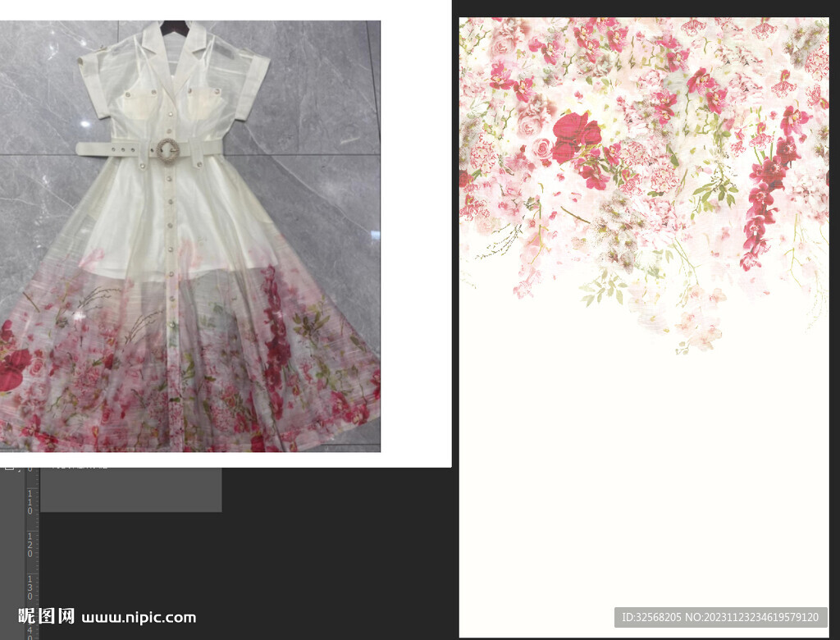Click the vertical ruler at mark 110
The width and height of the screenshot is (840, 640).
click(x=30, y=502)
